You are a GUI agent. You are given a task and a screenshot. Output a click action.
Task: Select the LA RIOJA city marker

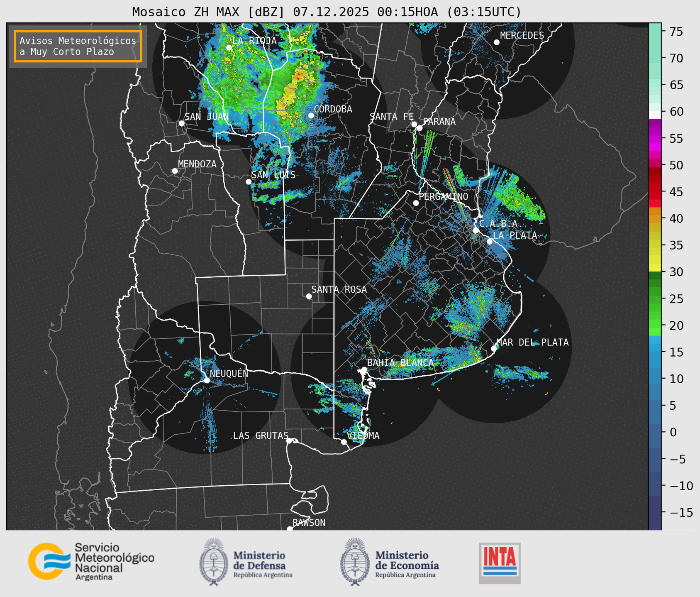pos(229,48)
